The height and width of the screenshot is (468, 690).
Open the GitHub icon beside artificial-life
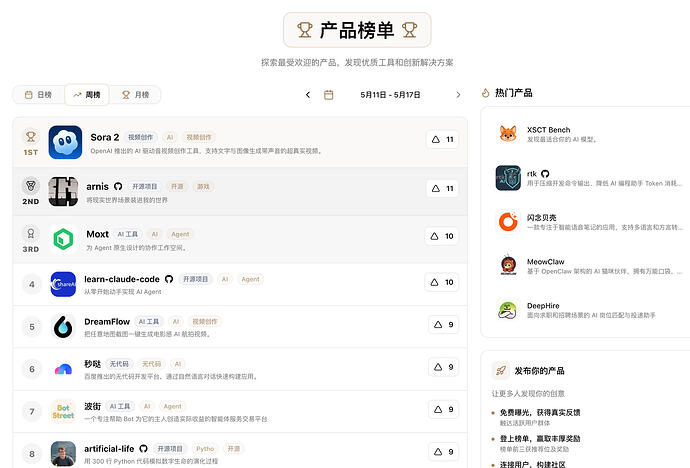pos(143,448)
